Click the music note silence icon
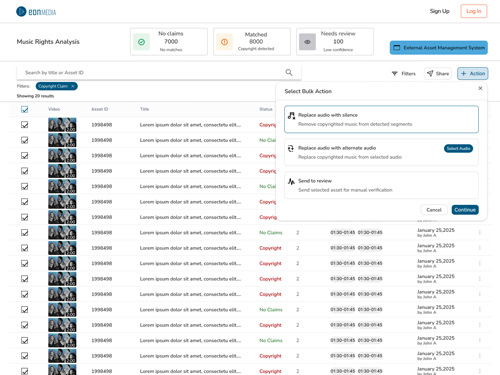This screenshot has width=500, height=375. (291, 115)
